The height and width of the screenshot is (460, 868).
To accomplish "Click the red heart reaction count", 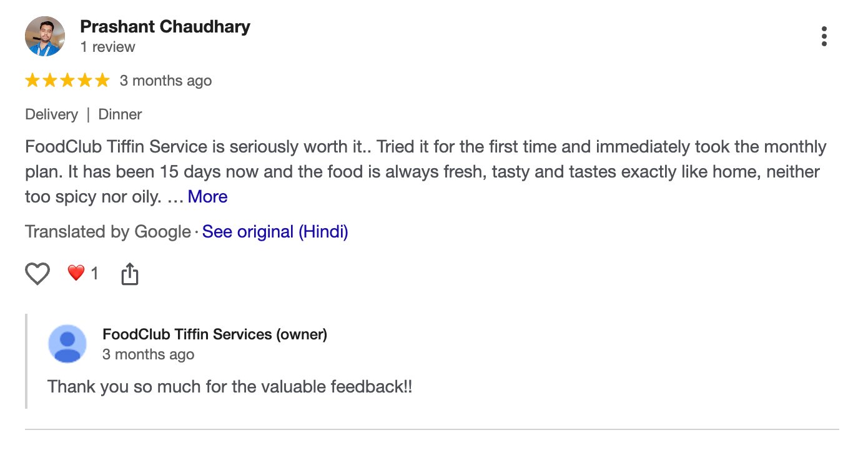I will [83, 273].
